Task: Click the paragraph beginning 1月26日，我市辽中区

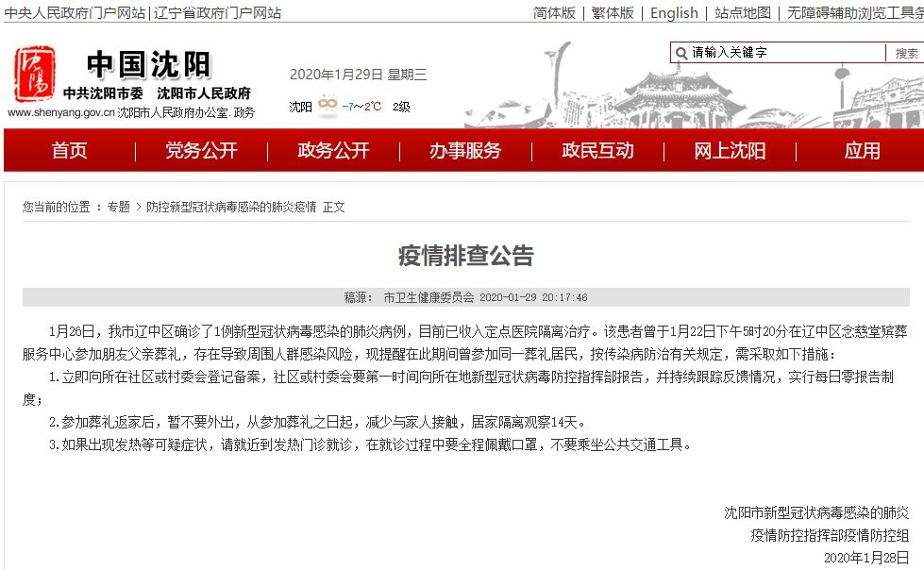Action: tap(465, 343)
